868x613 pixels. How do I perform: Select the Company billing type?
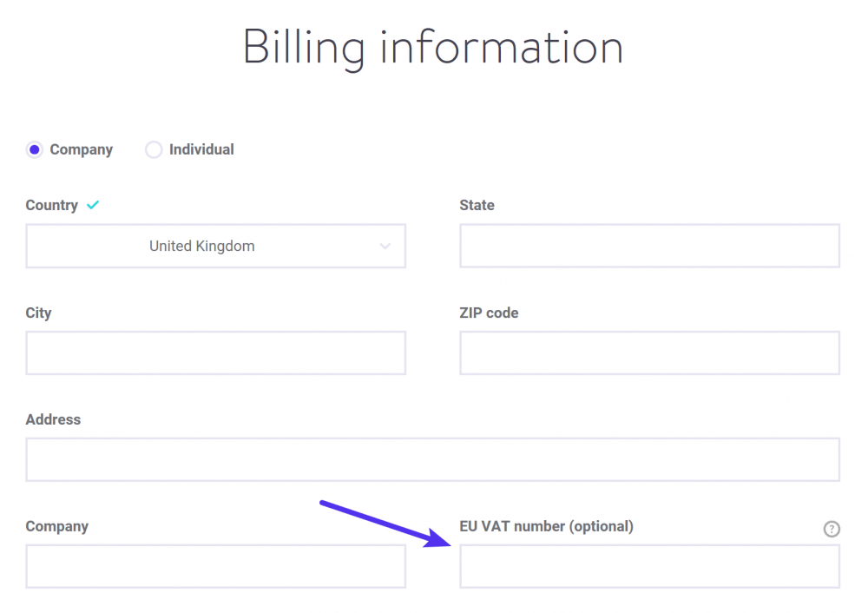click(34, 149)
